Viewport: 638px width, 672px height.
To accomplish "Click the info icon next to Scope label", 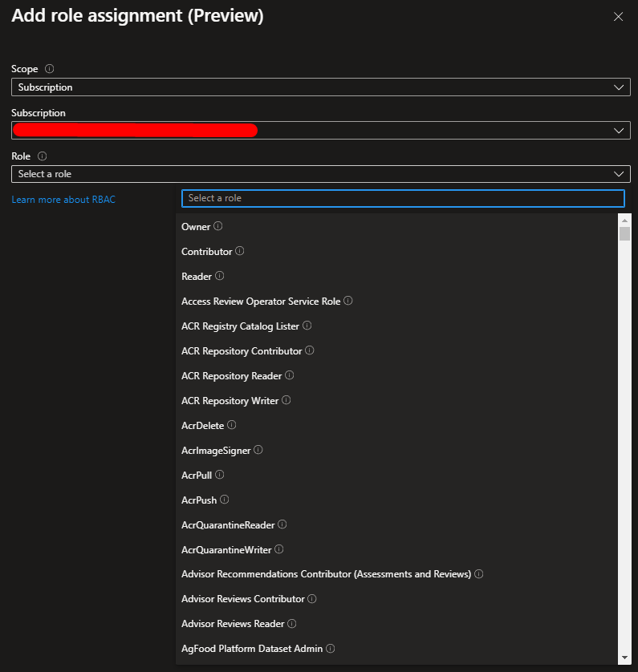I will [50, 69].
